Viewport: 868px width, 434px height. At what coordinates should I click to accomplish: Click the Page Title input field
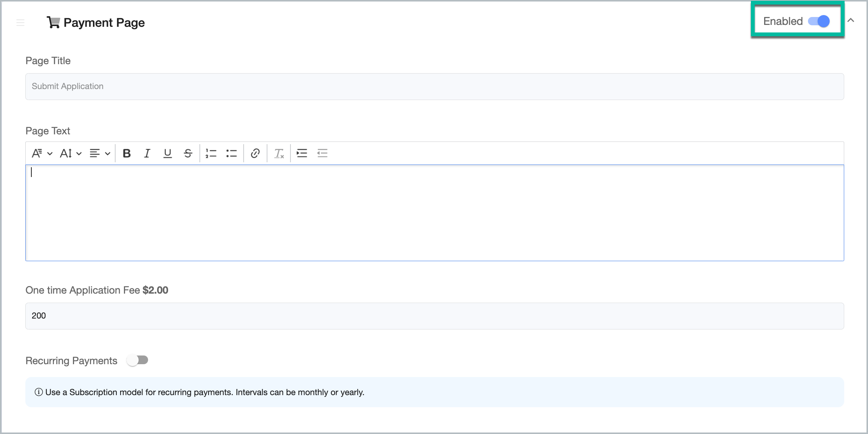click(434, 86)
